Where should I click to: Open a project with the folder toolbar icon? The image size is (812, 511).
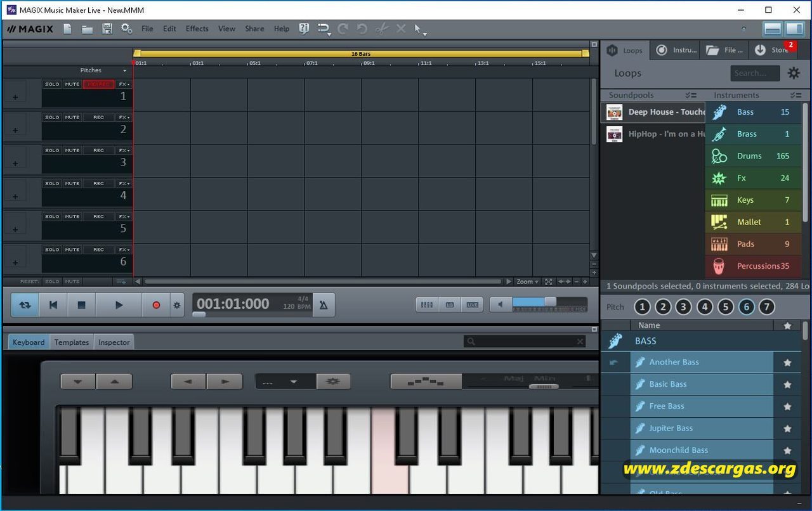88,29
